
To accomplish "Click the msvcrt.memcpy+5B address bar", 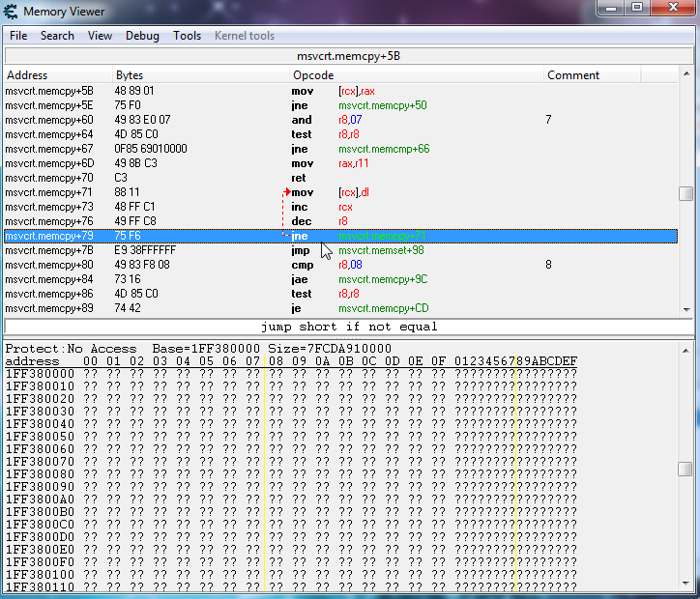I will tap(348, 56).
